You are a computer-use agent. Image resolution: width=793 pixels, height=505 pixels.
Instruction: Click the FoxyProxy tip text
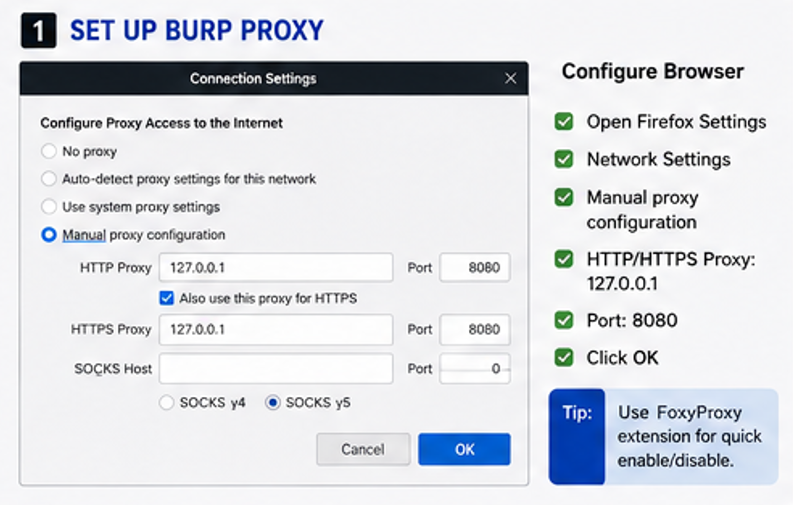click(689, 437)
